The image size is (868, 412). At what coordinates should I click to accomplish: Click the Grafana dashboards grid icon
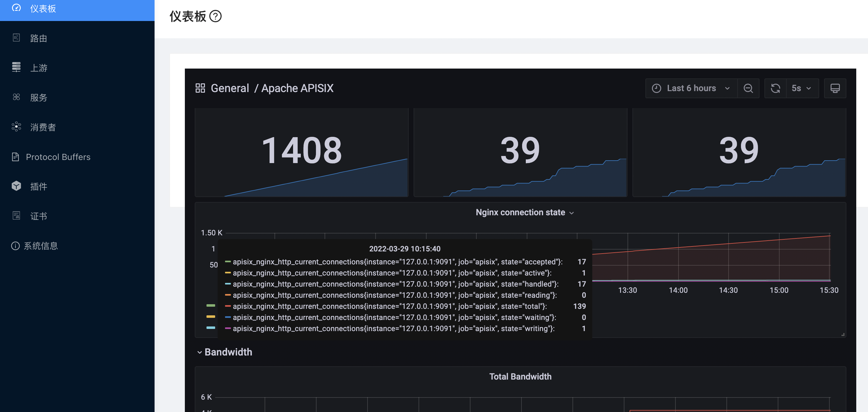tap(200, 88)
